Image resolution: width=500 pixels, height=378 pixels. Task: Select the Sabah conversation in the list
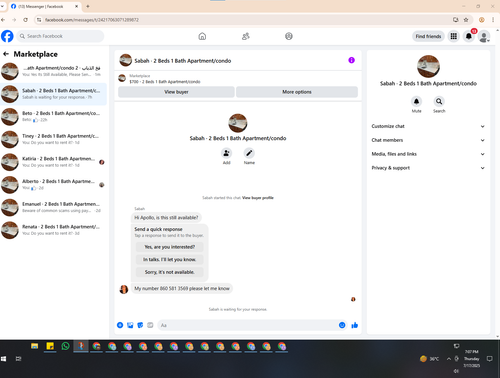[x=53, y=94]
